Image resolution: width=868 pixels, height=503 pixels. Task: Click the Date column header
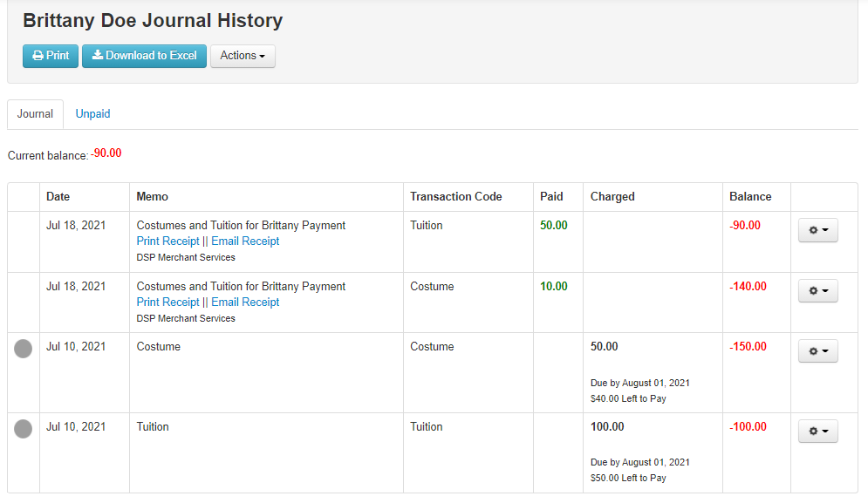pos(58,197)
